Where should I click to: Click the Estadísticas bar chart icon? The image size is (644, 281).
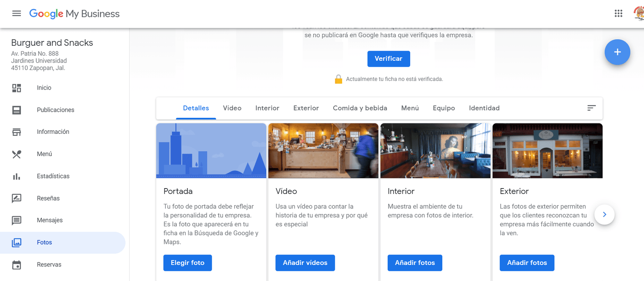click(x=17, y=176)
